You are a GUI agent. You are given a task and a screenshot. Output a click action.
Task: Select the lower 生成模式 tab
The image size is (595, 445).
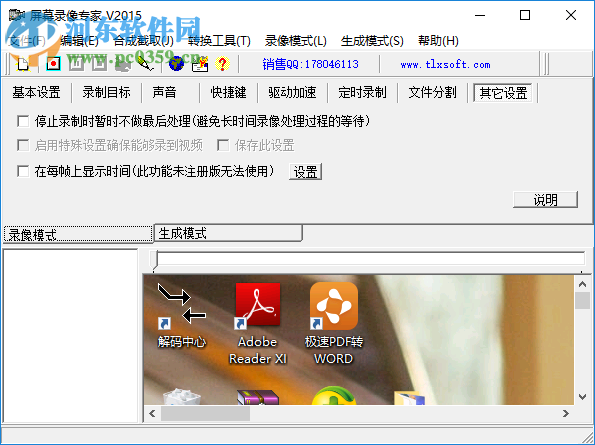(228, 233)
